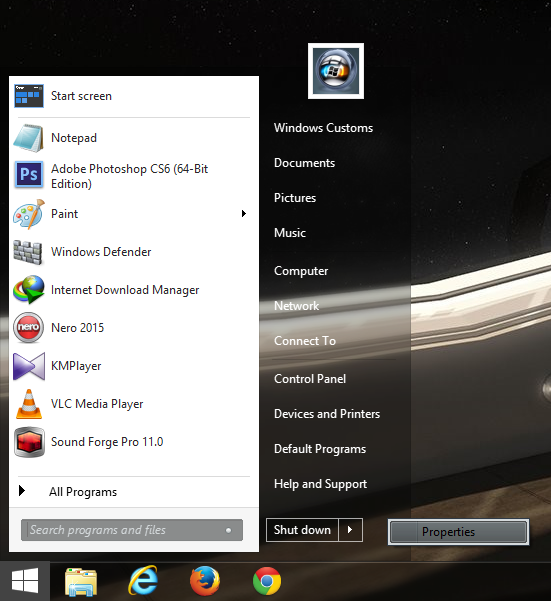Click the Internet Download Manager globe icon
551x601 pixels.
(28, 290)
